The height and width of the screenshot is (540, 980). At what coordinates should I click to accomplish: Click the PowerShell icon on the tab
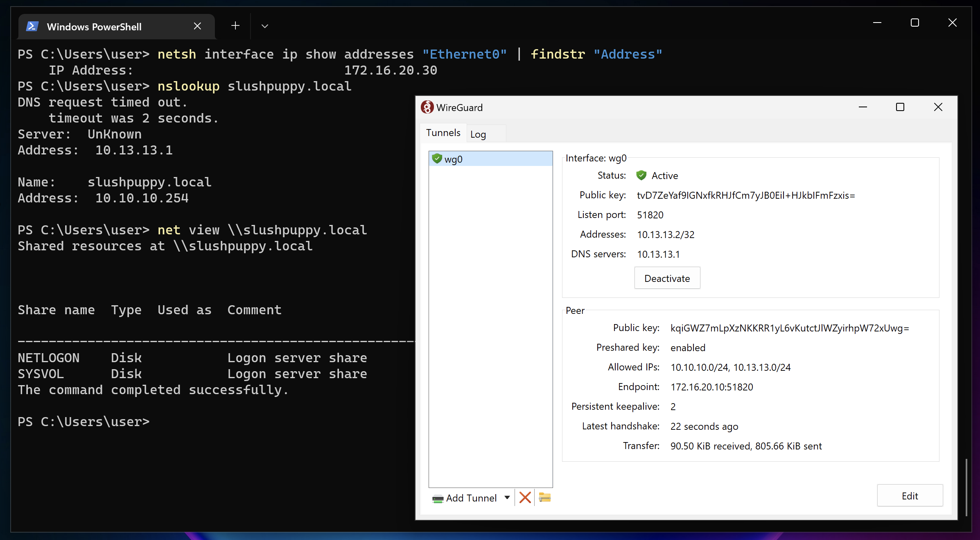[32, 27]
